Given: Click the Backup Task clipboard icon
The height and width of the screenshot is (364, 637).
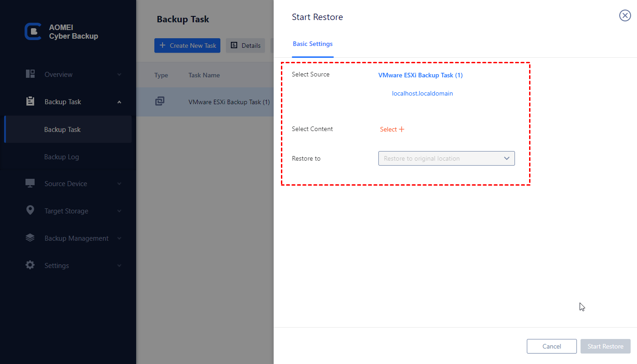Looking at the screenshot, I should 30,101.
